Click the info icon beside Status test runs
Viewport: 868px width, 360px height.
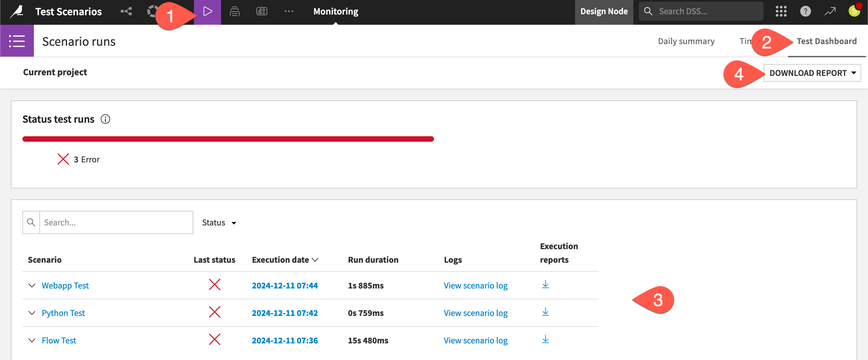(106, 119)
